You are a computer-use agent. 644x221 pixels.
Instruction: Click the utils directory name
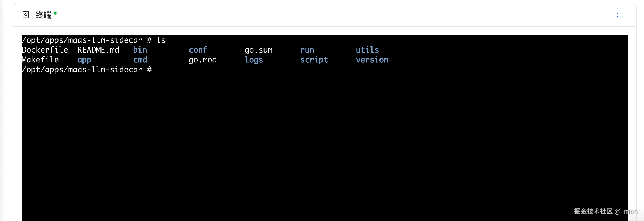pyautogui.click(x=367, y=50)
